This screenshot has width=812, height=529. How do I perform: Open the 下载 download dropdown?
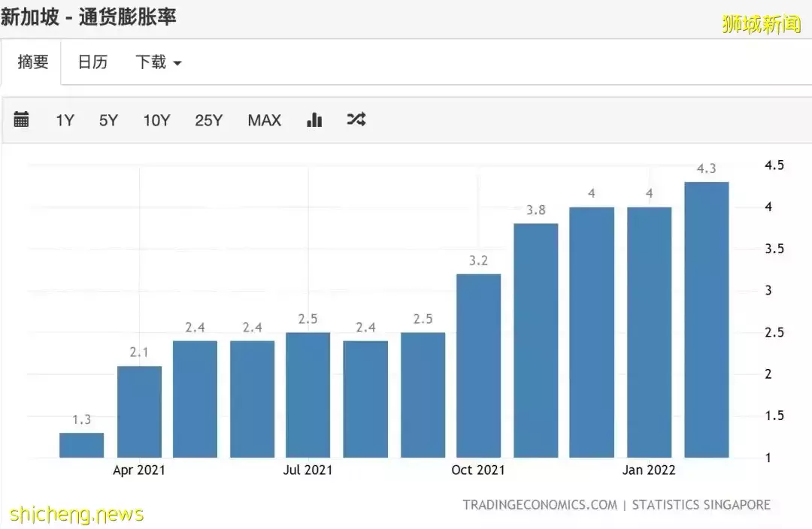(x=152, y=62)
